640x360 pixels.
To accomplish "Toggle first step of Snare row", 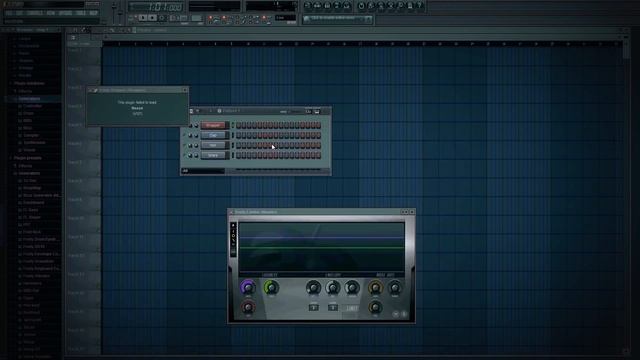I will [238, 155].
